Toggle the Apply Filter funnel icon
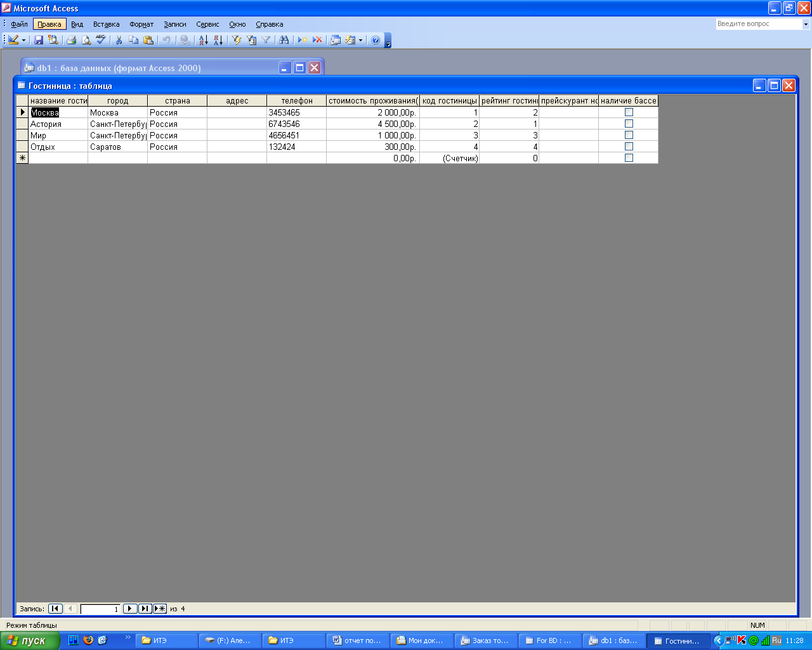This screenshot has height=650, width=812. [x=266, y=40]
